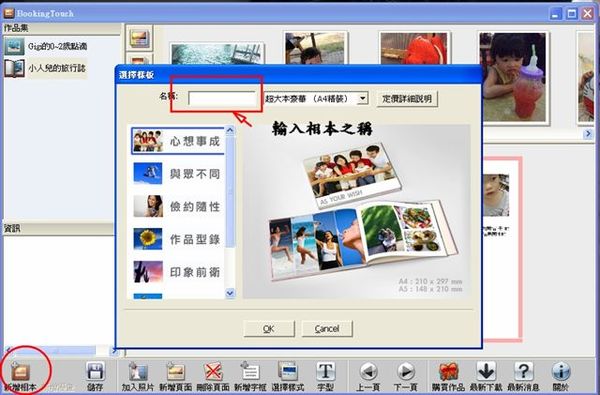
Task: Confirm the template with OK button
Action: [269, 329]
